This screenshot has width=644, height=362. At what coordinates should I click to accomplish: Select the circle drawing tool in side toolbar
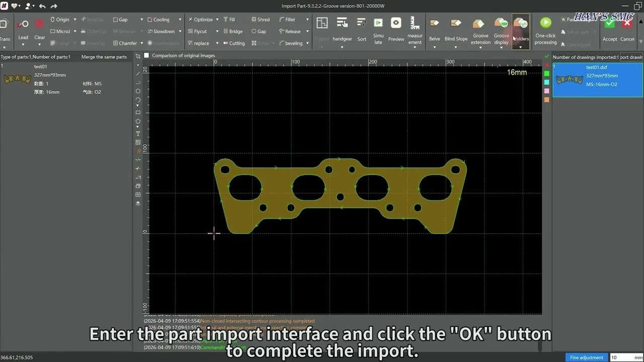point(138,91)
